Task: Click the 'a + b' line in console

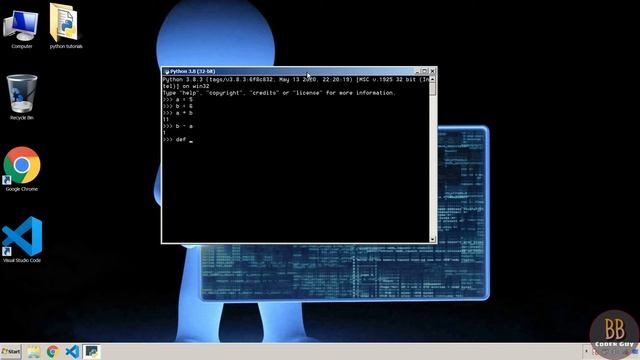Action: point(178,113)
